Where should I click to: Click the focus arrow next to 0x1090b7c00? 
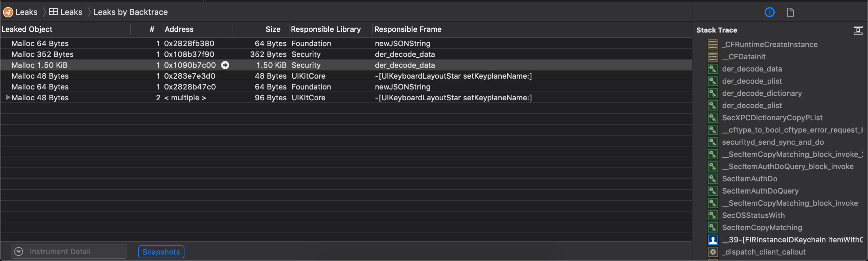tap(225, 65)
